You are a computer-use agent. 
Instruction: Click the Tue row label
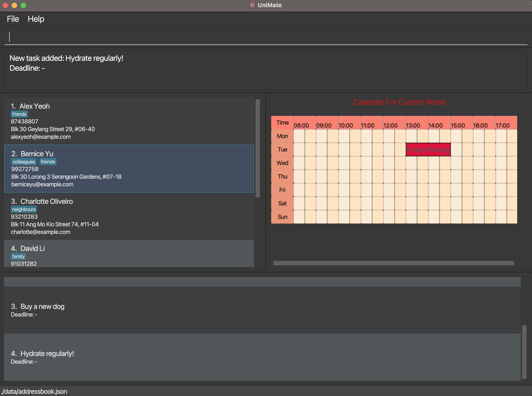point(282,150)
